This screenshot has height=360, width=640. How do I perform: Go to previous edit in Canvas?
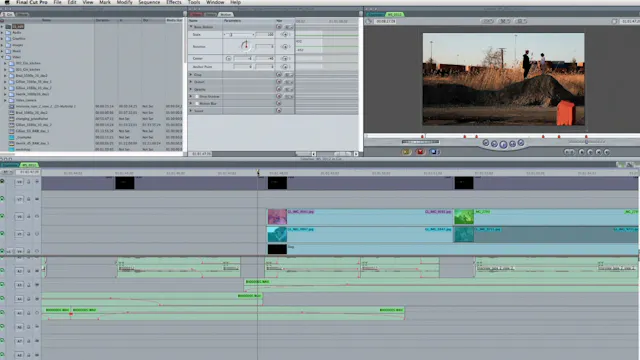pyautogui.click(x=486, y=142)
